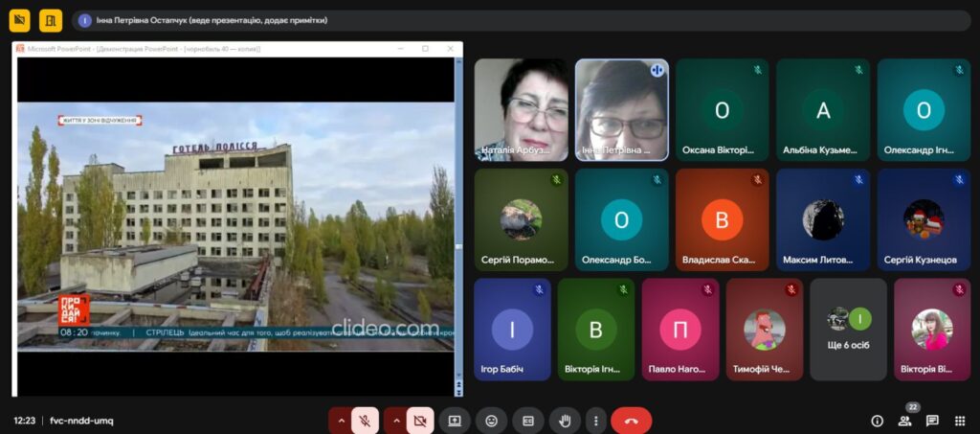Expand video settings arrow beside camera
980x434 pixels.
click(x=394, y=421)
